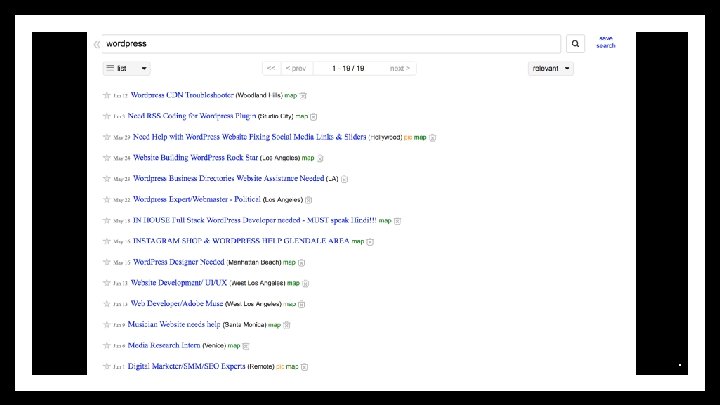Open the list view dropdown
720x405 pixels.
[x=126, y=68]
